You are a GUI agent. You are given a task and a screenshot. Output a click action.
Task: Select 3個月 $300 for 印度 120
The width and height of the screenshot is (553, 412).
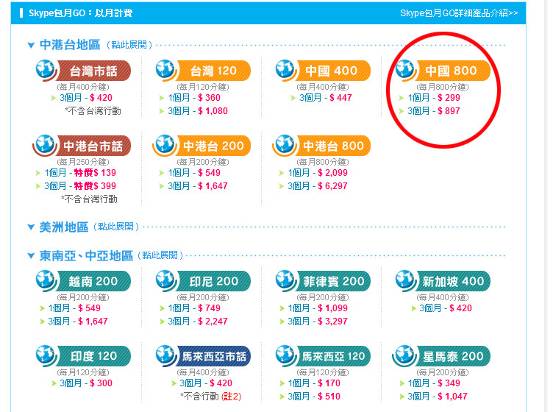[86, 383]
